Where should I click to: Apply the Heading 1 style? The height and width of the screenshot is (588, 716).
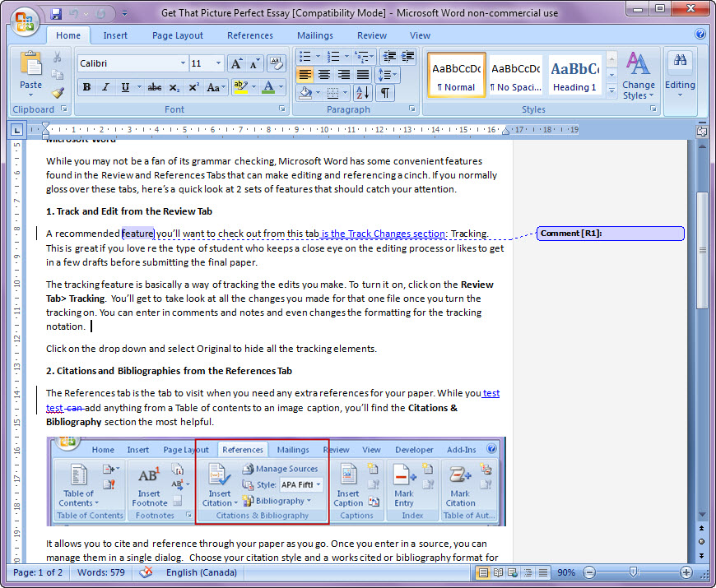coord(575,76)
